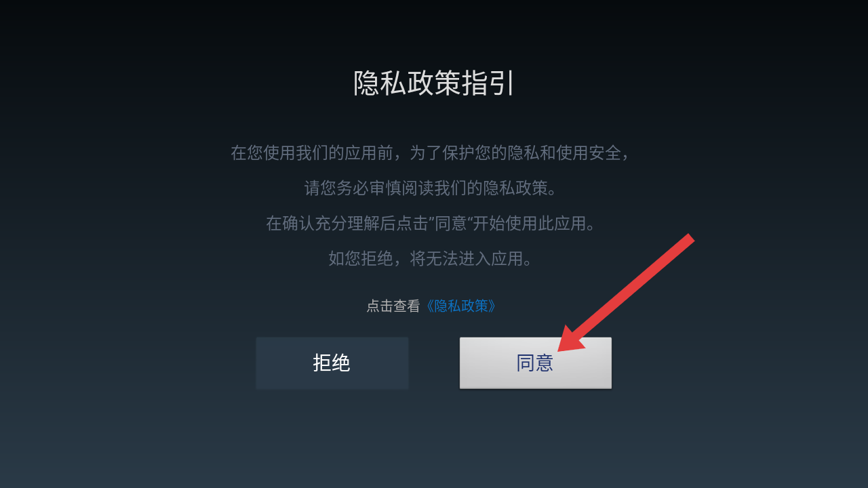Select the line starting with 在确认充分理解后
This screenshot has height=488, width=868.
coord(431,223)
